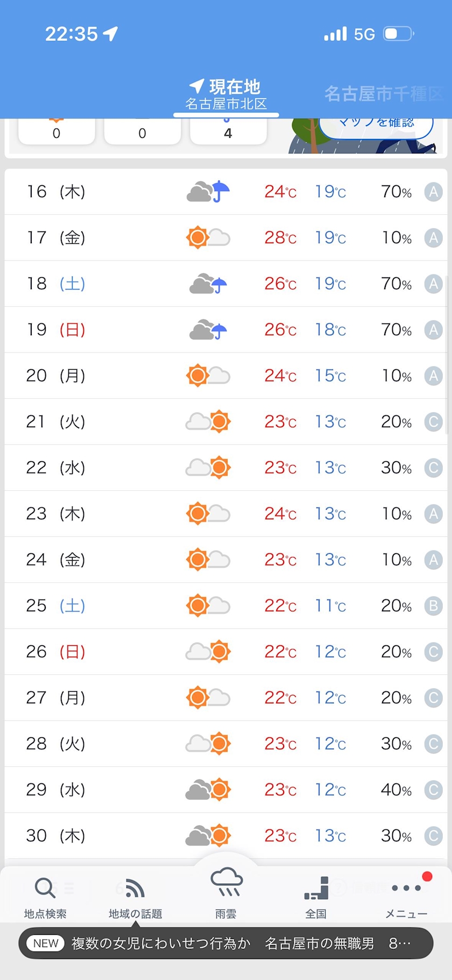Tap the reliability A badge for the 16th
This screenshot has height=980, width=452.
point(433,192)
